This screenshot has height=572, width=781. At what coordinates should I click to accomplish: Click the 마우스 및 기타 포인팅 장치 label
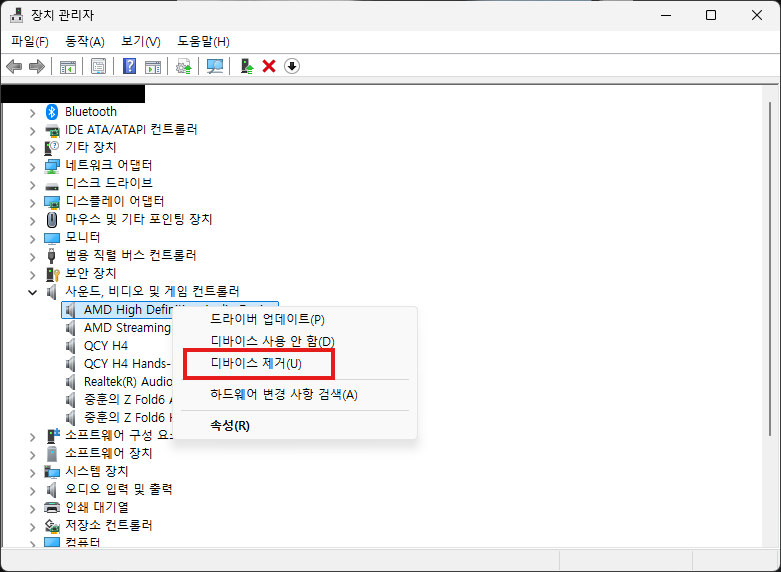(139, 219)
